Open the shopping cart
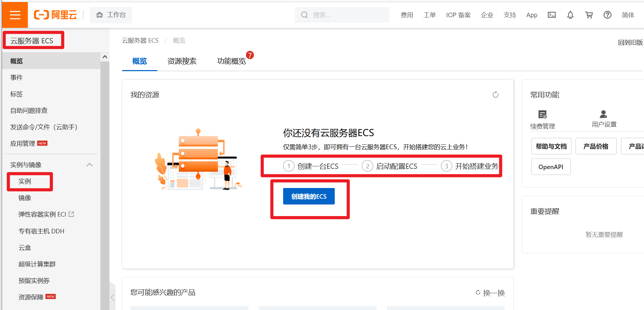This screenshot has height=310, width=644. point(589,15)
